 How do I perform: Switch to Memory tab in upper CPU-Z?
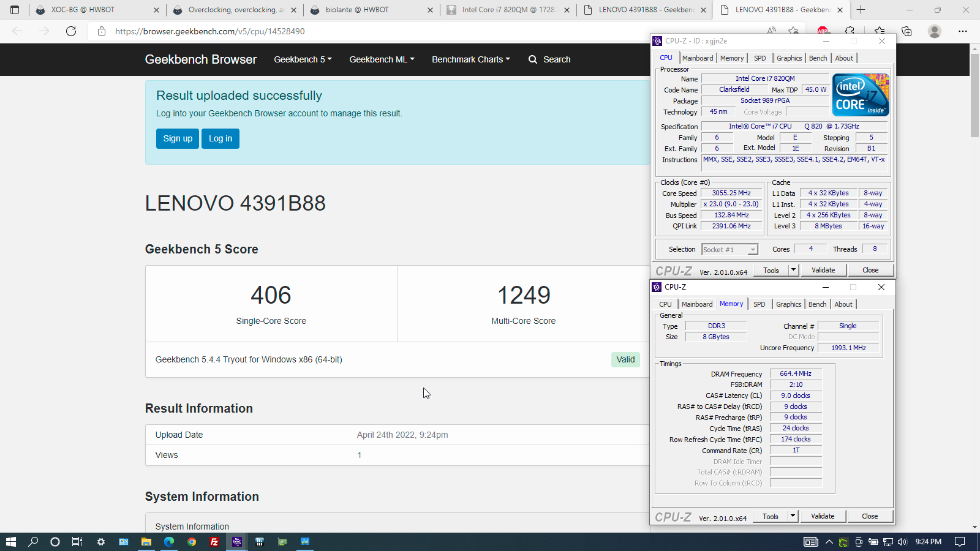732,58
